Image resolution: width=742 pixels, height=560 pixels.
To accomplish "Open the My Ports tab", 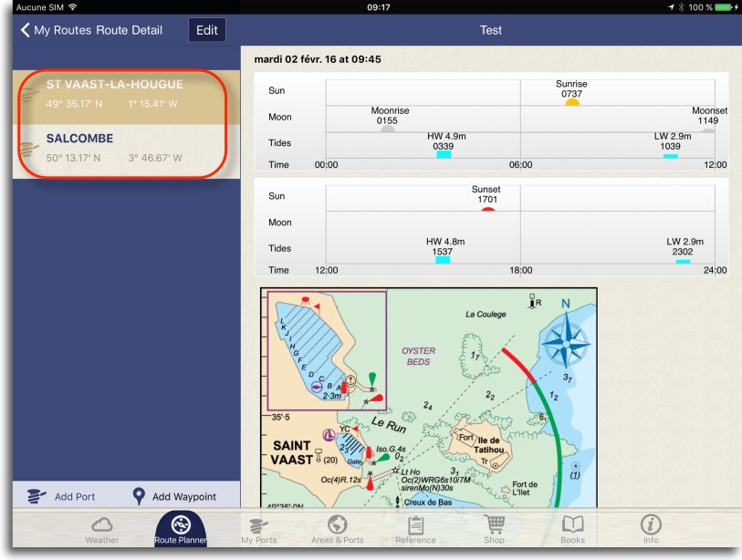I will 259,530.
